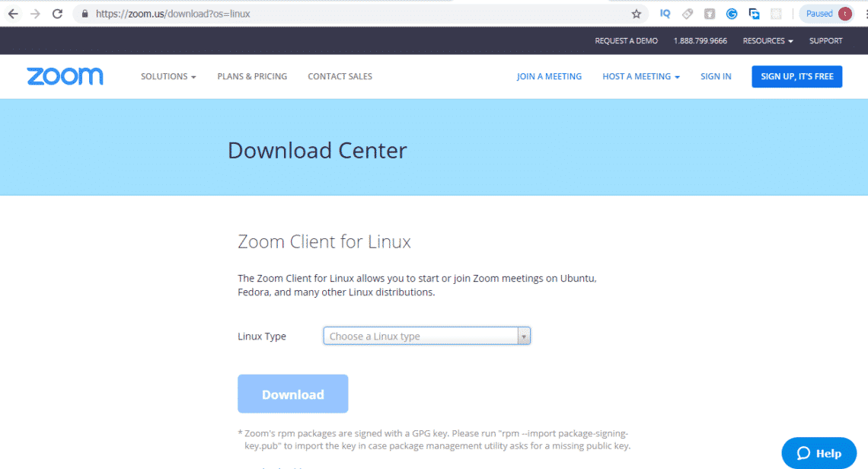Go back using browser back arrow
868x469 pixels.
13,14
